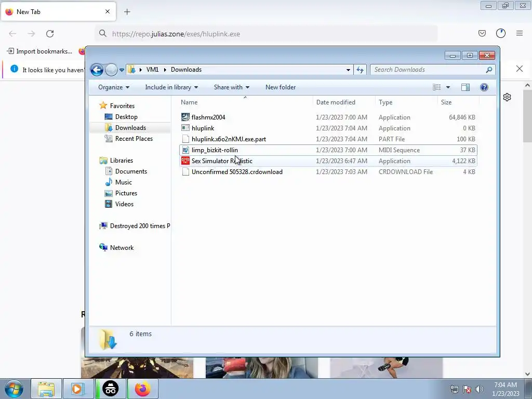Click the flashmx2004 application icon
Image resolution: width=532 pixels, height=399 pixels.
point(185,117)
